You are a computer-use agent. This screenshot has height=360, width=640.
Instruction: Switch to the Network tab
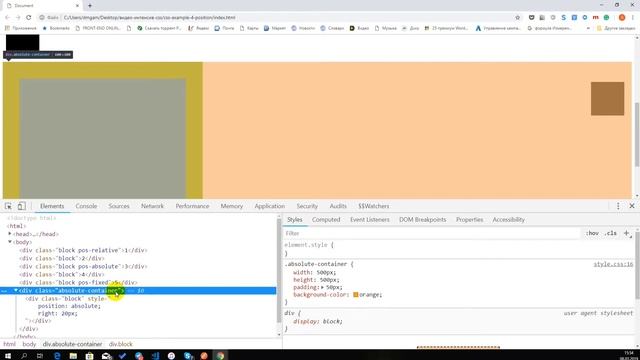point(152,206)
